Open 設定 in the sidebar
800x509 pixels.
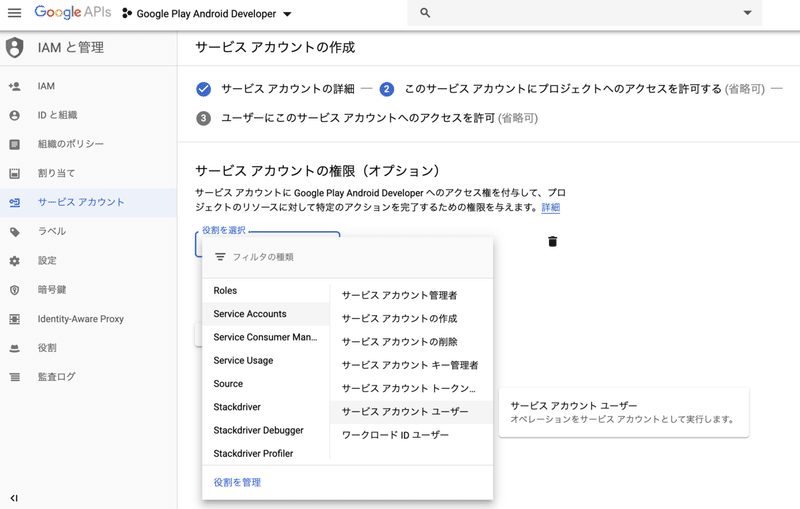[x=88, y=261]
